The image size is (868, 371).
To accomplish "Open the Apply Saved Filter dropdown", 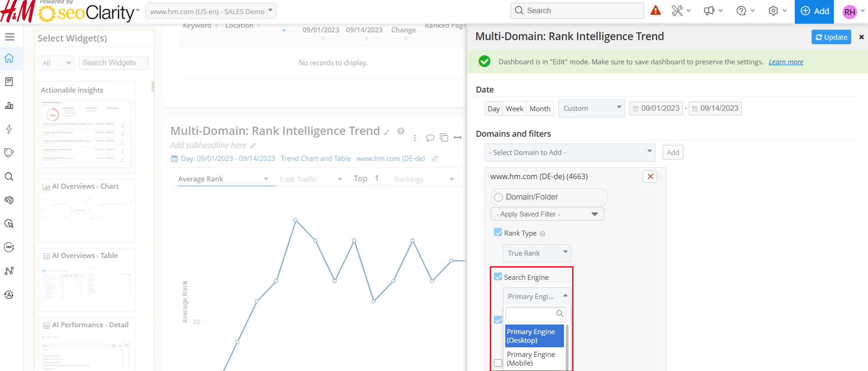I will (x=547, y=214).
